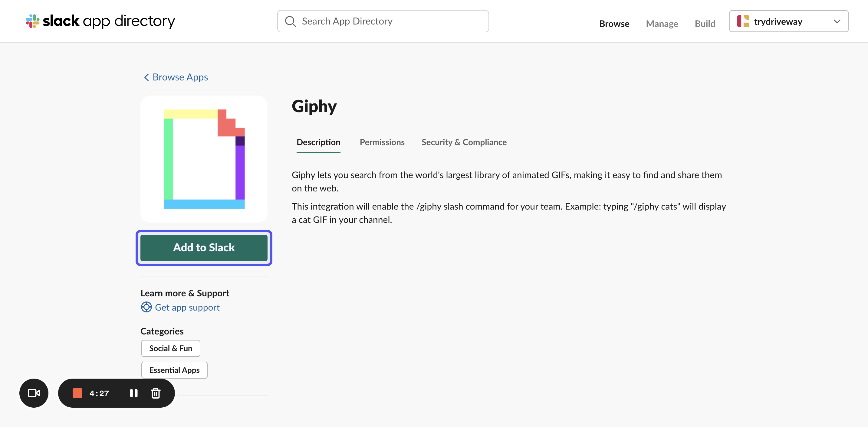The width and height of the screenshot is (868, 427).
Task: Switch to the Description tab
Action: (318, 142)
